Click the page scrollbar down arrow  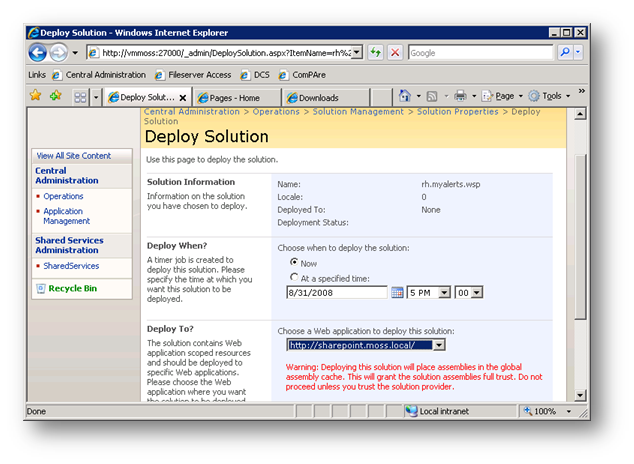coord(580,395)
